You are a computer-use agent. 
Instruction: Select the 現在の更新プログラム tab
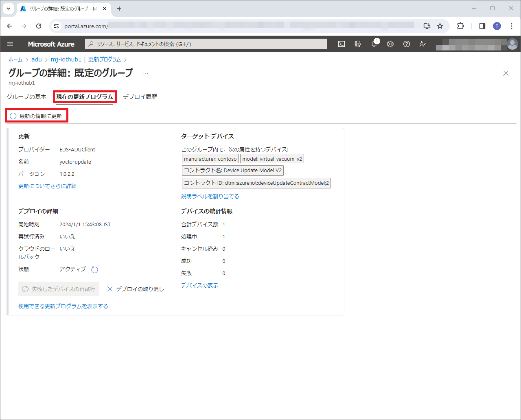point(85,97)
